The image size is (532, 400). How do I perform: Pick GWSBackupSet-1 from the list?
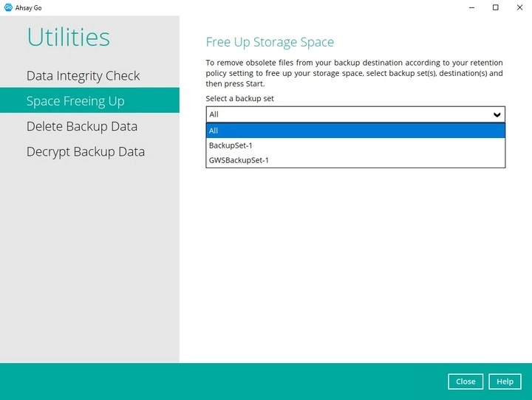355,160
